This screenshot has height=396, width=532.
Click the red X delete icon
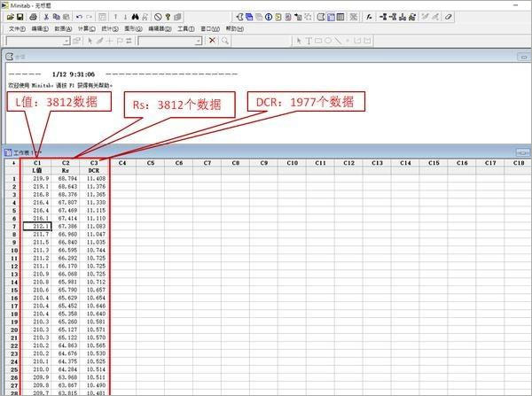[x=212, y=41]
